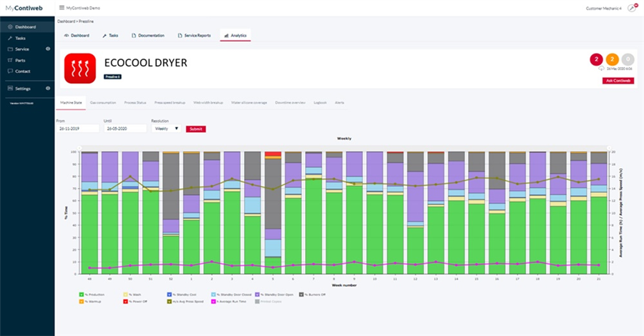Toggle the % Power Off legend checkbox
Viewport: 644px width, 336px height.
(126, 302)
